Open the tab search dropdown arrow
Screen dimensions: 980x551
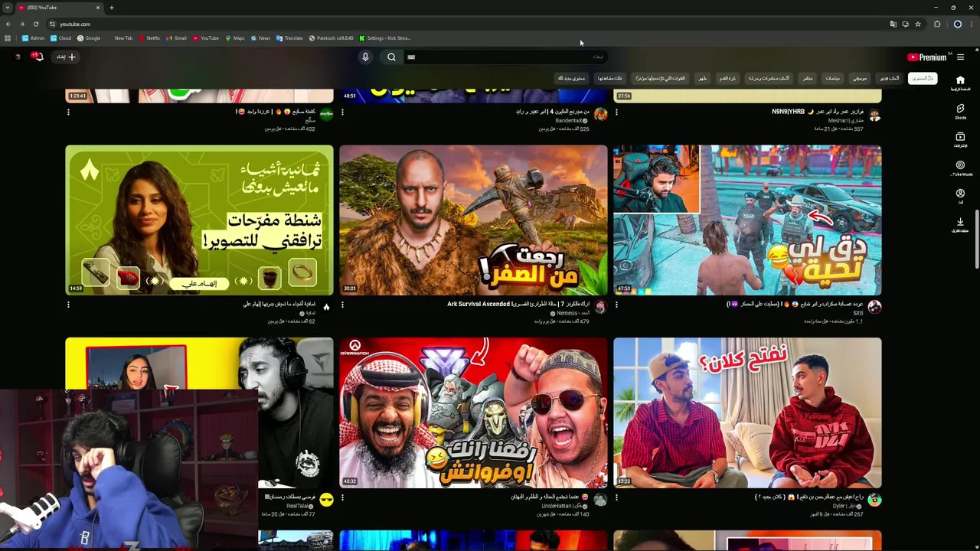pyautogui.click(x=7, y=8)
